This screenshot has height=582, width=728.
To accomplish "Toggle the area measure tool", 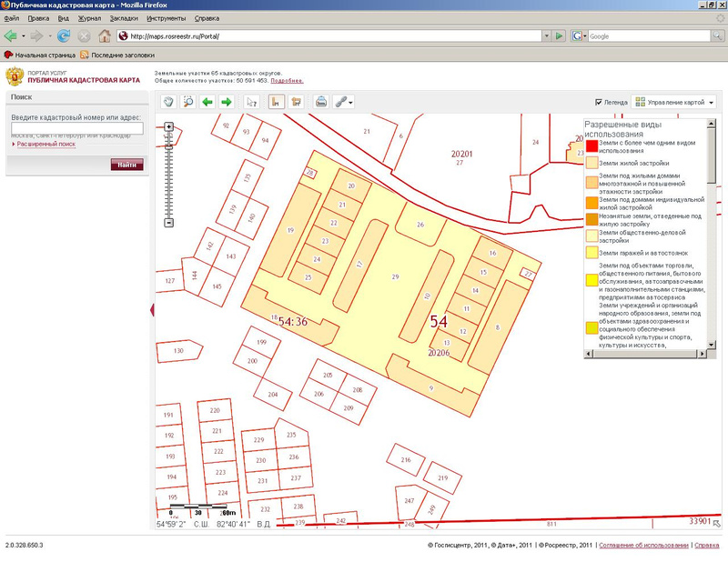I will click(x=296, y=102).
